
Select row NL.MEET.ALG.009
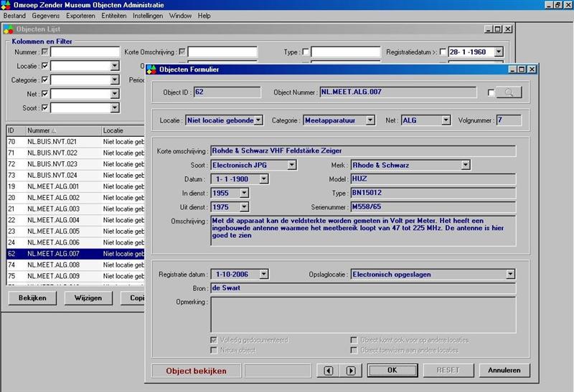pos(75,276)
